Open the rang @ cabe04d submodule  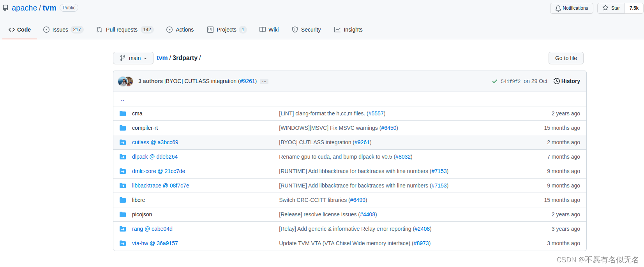point(152,229)
